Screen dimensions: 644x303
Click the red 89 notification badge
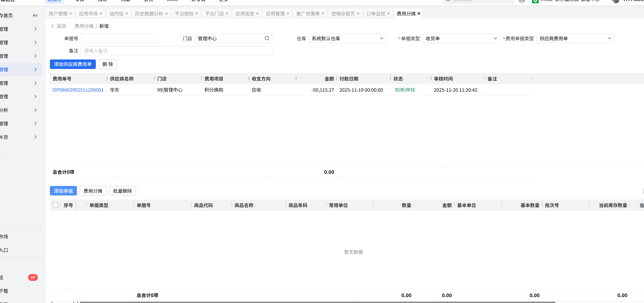tap(33, 277)
